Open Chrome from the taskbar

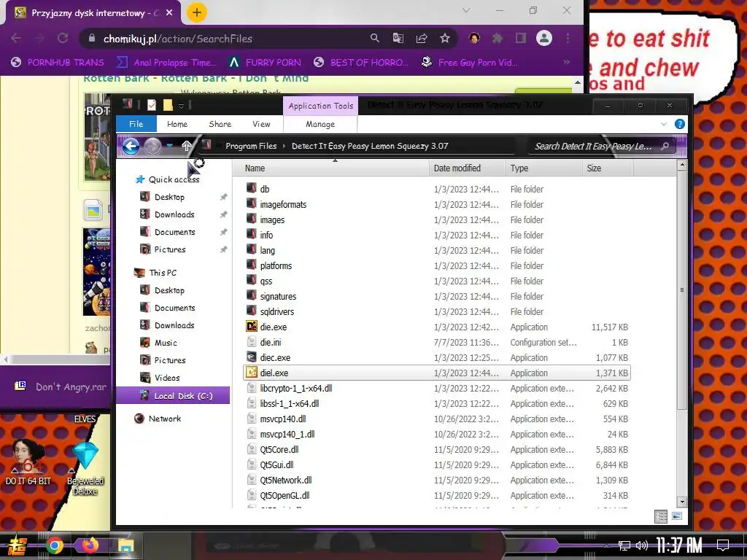(54, 545)
